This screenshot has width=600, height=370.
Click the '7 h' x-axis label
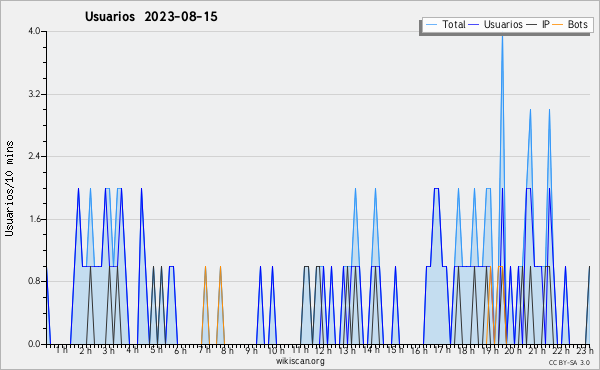[x=204, y=350]
